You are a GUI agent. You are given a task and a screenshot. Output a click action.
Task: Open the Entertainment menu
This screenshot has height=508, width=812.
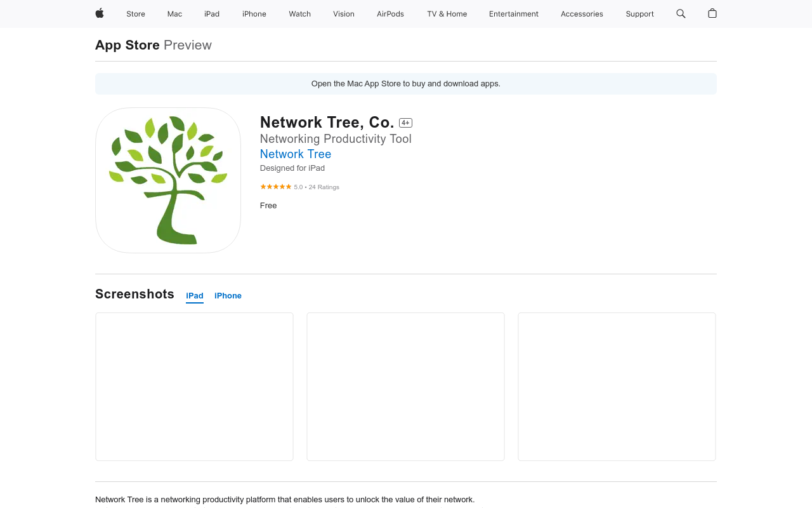click(514, 14)
